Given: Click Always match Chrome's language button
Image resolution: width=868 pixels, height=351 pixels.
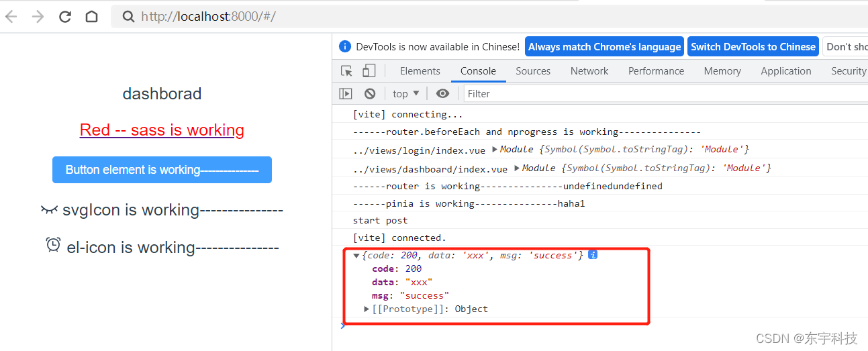Looking at the screenshot, I should click(604, 46).
